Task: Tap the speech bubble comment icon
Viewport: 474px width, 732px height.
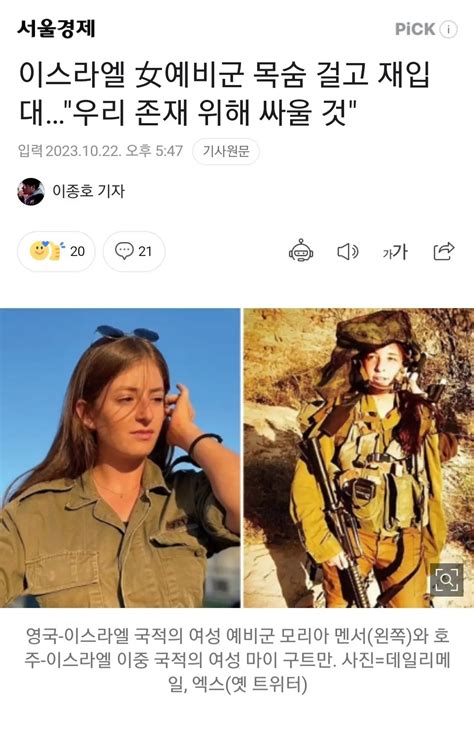Action: click(x=124, y=251)
